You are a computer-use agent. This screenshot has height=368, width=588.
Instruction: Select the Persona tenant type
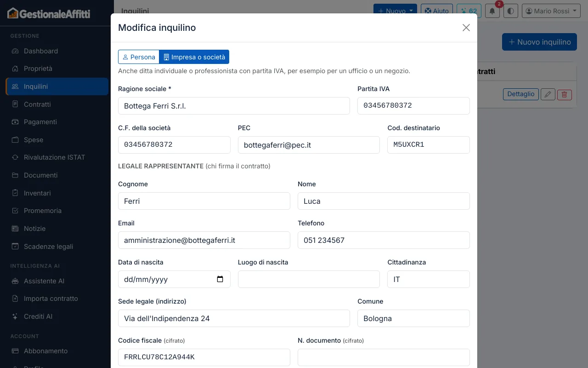click(139, 57)
